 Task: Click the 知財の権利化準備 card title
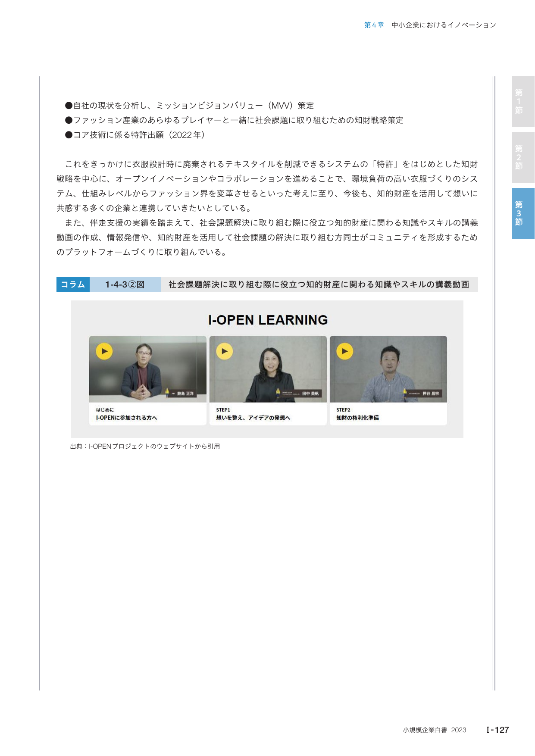[x=357, y=418]
